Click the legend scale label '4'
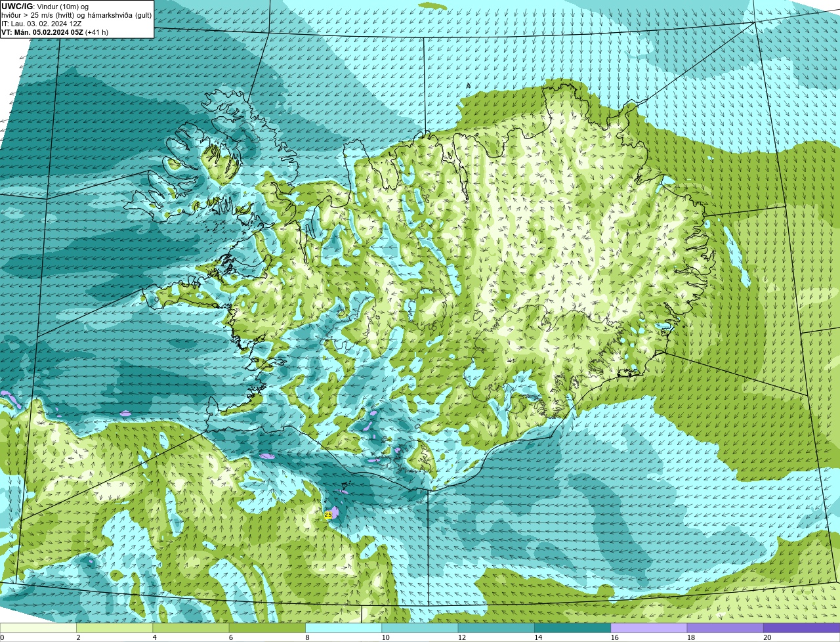This screenshot has height=642, width=840. (x=154, y=637)
